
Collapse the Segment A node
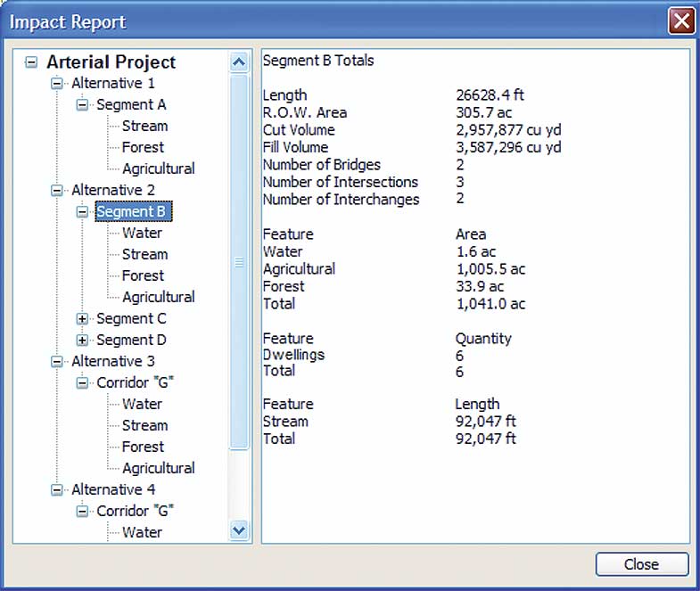pyautogui.click(x=82, y=105)
